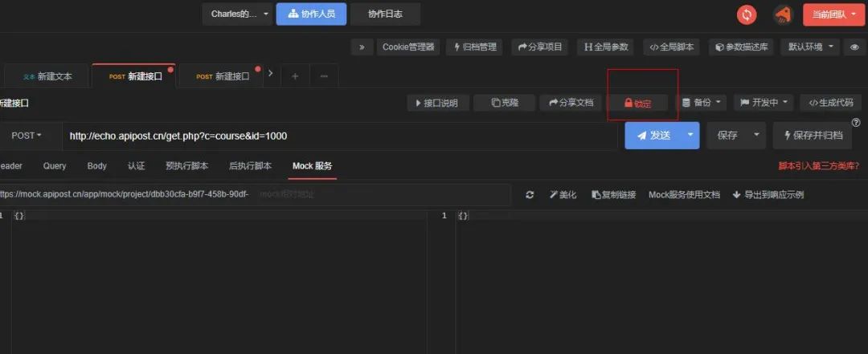Image resolution: width=868 pixels, height=354 pixels.
Task: Click the 分享项目 button
Action: (x=540, y=47)
